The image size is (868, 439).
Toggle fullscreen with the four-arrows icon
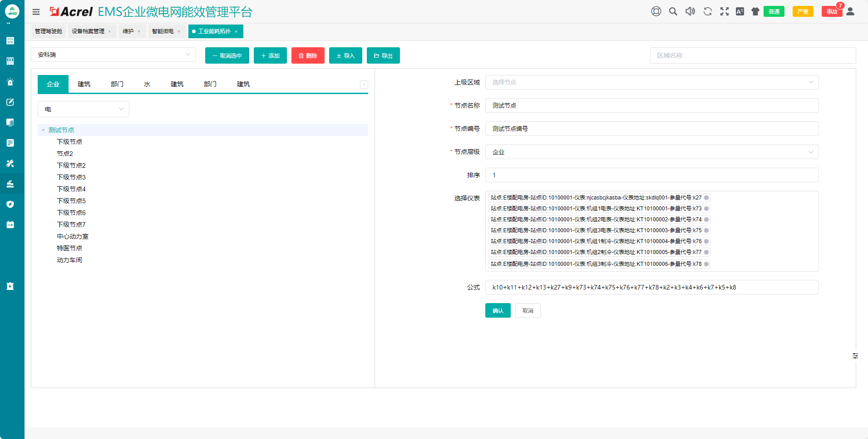click(x=725, y=11)
